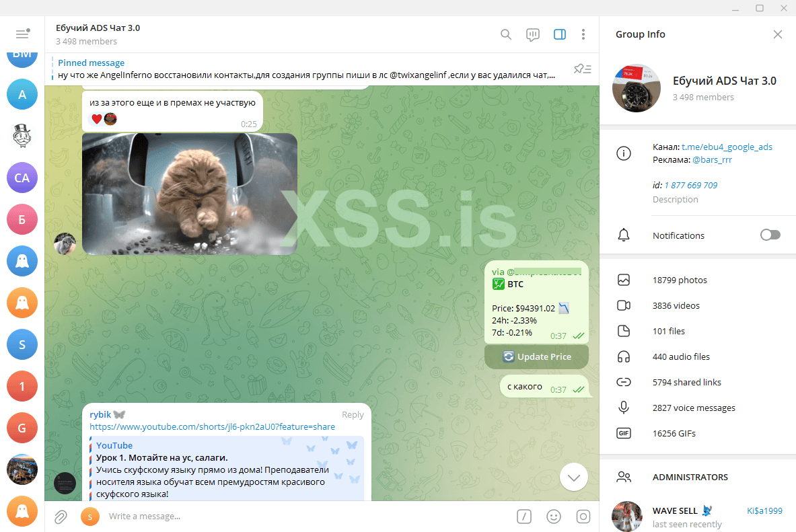Click the voice microphone icon
Image resolution: width=796 pixels, height=532 pixels.
click(623, 408)
